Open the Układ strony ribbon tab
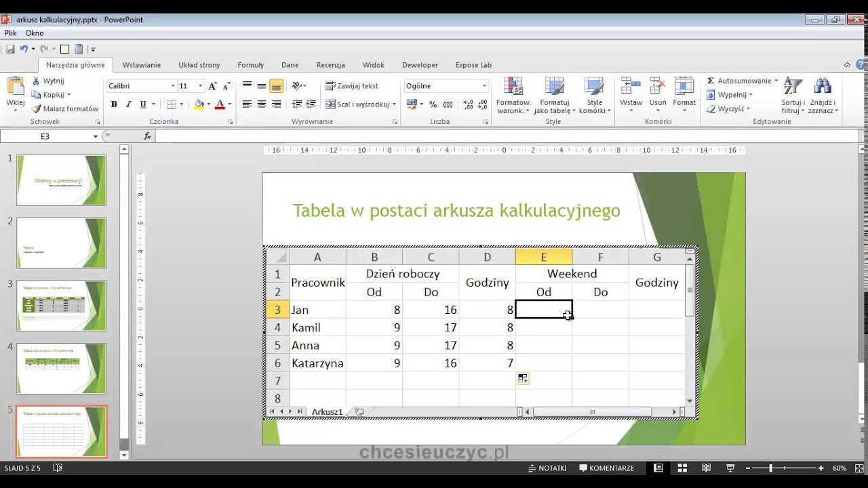868x488 pixels. tap(199, 65)
